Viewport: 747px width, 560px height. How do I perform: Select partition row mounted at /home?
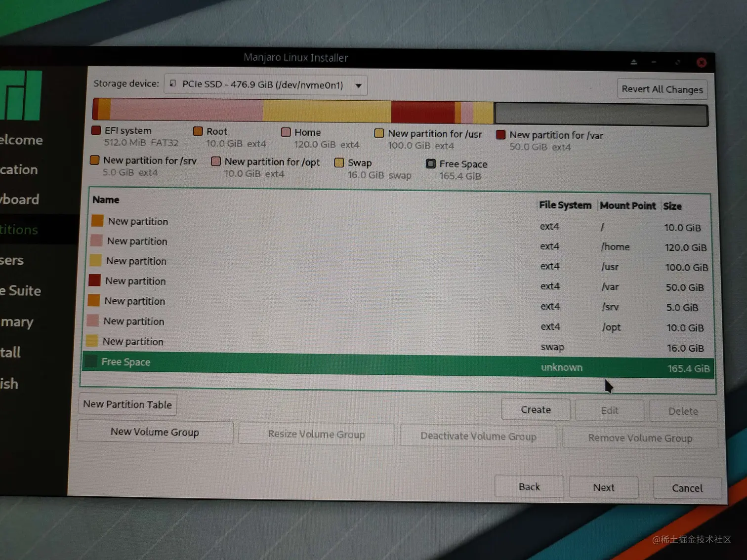[399, 244]
